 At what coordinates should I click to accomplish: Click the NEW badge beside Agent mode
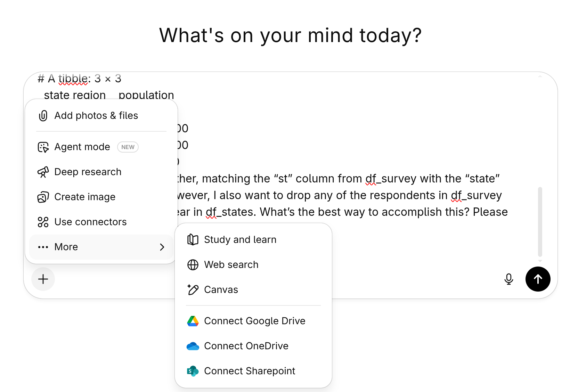tap(128, 147)
